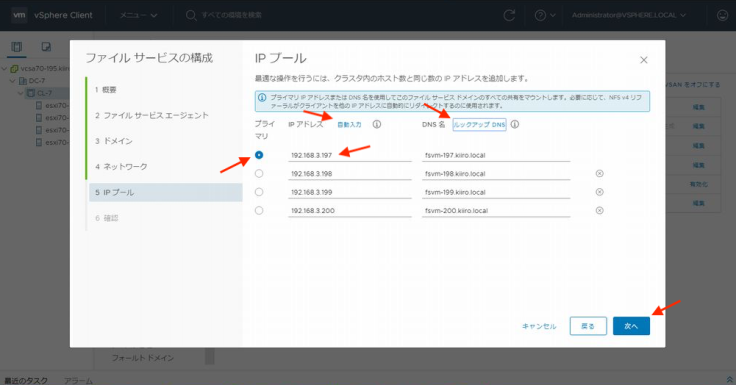Click the 次へ next button
The height and width of the screenshot is (385, 736).
click(631, 326)
